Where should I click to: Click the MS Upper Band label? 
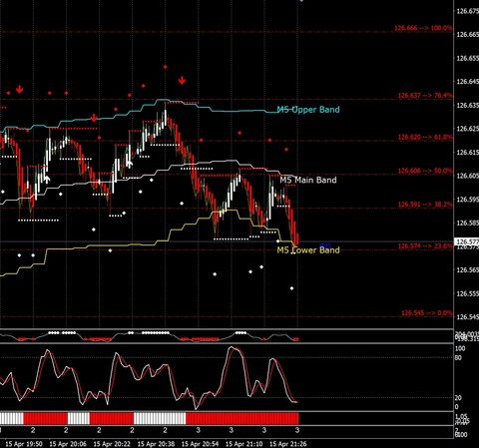point(308,110)
